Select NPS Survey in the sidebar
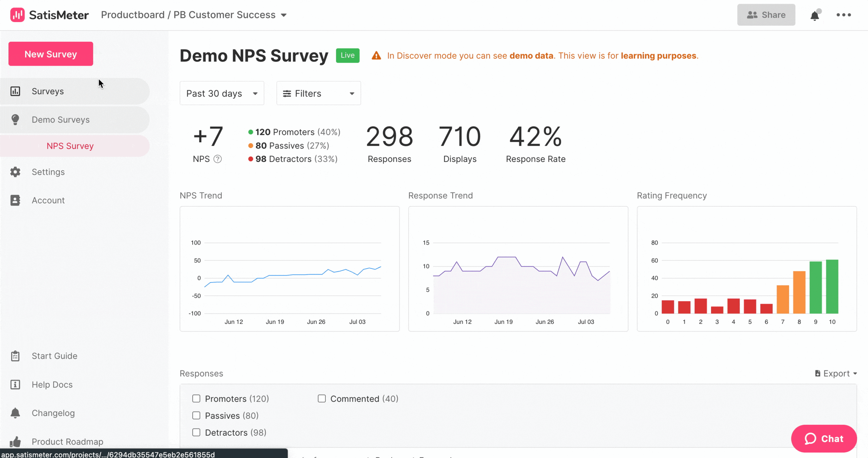 70,146
